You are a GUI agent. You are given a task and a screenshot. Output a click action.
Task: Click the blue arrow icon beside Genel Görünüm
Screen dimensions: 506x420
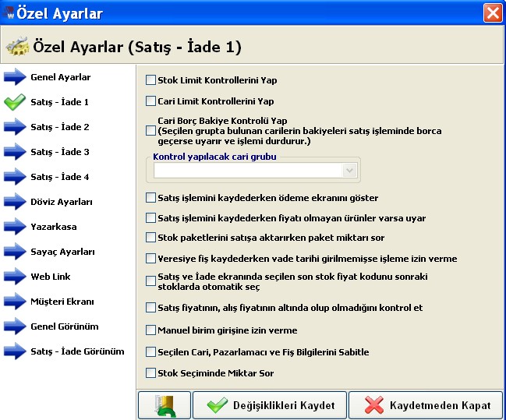[x=15, y=326]
